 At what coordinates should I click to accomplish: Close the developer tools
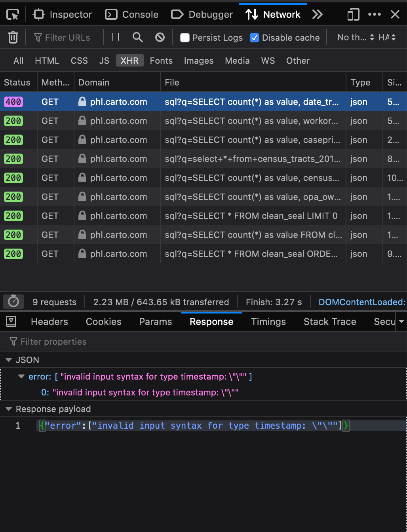coord(395,15)
